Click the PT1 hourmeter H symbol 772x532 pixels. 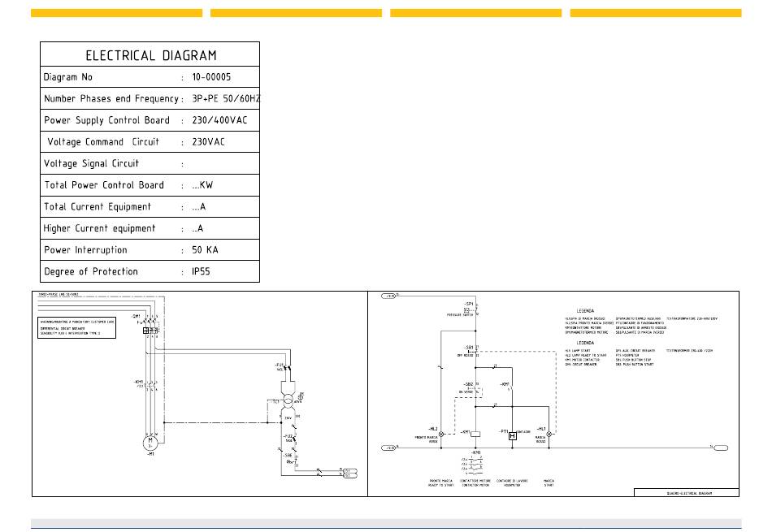pyautogui.click(x=513, y=435)
